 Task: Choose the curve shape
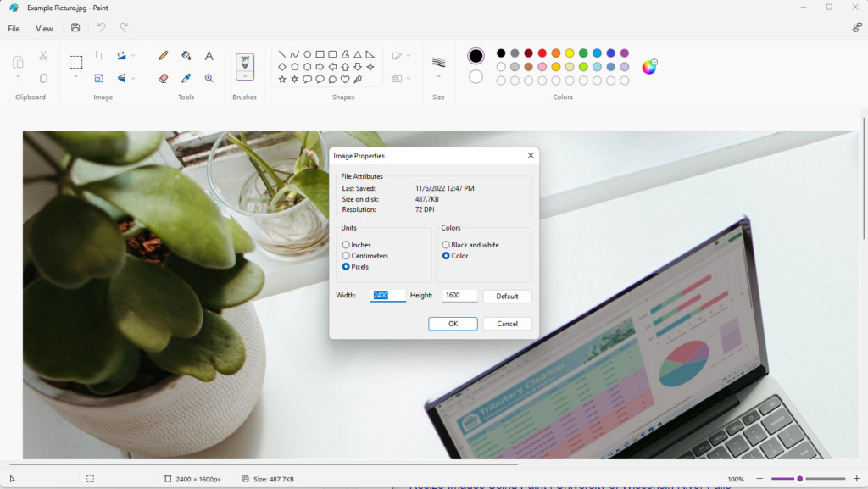tap(294, 54)
